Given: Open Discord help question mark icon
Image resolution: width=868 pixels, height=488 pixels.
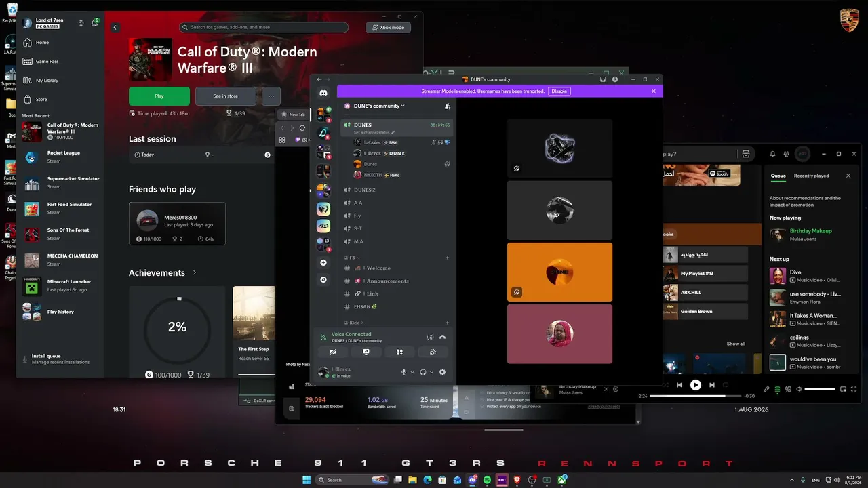Looking at the screenshot, I should 615,79.
